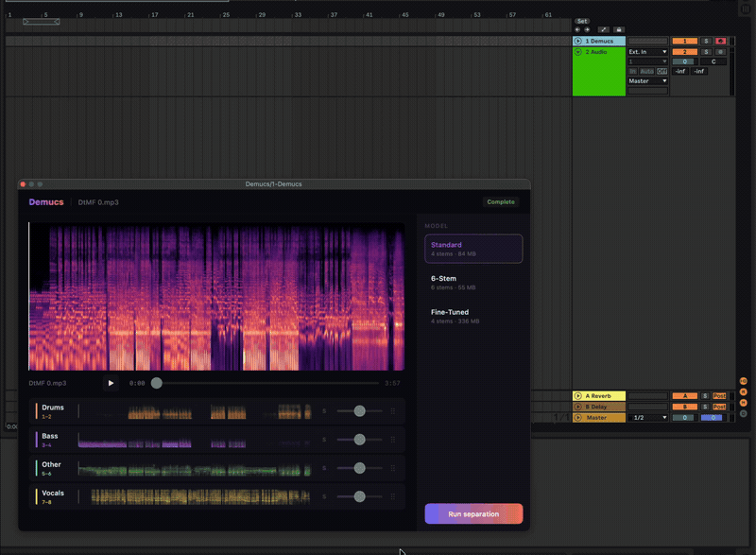The width and height of the screenshot is (756, 555).
Task: Disarm the 1 Demucs track record button
Action: [x=720, y=41]
